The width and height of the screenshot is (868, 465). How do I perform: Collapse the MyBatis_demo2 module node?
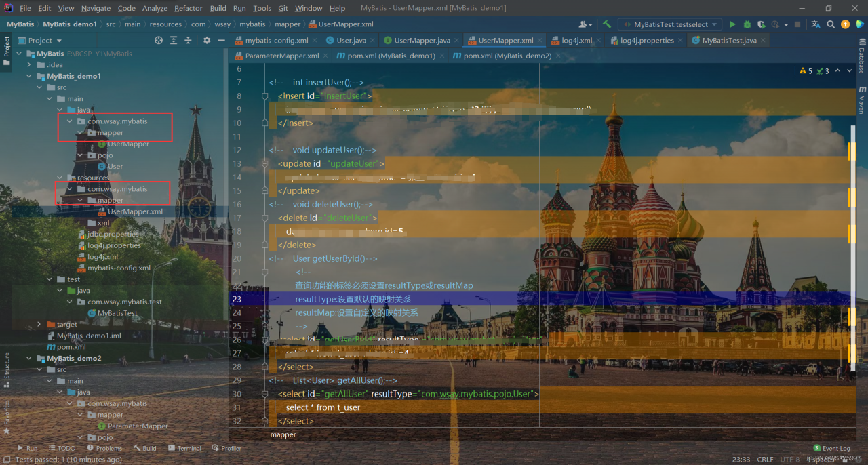30,359
